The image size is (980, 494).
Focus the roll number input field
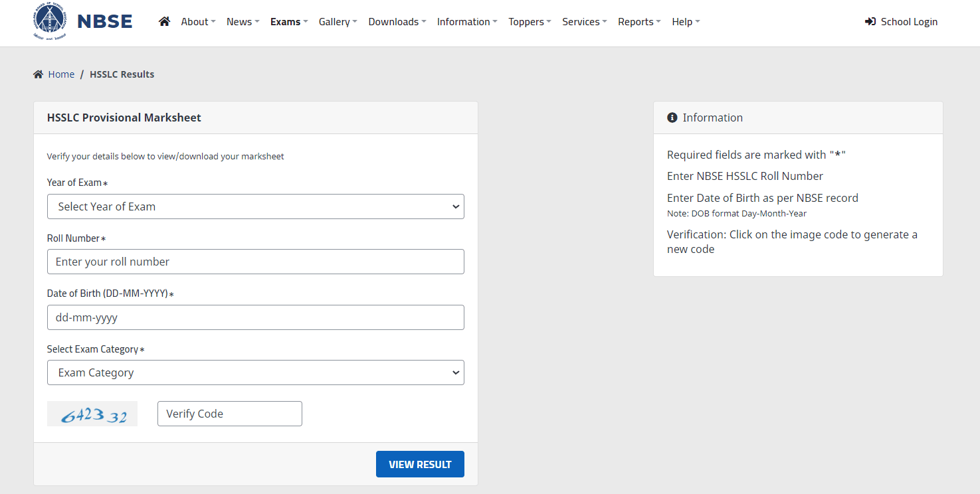click(256, 262)
